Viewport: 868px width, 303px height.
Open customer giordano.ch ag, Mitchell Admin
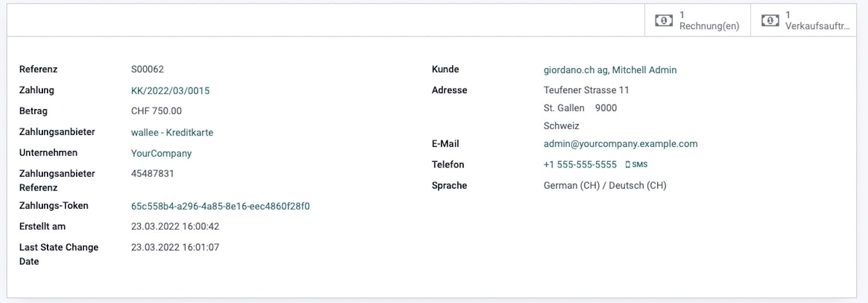tap(610, 70)
